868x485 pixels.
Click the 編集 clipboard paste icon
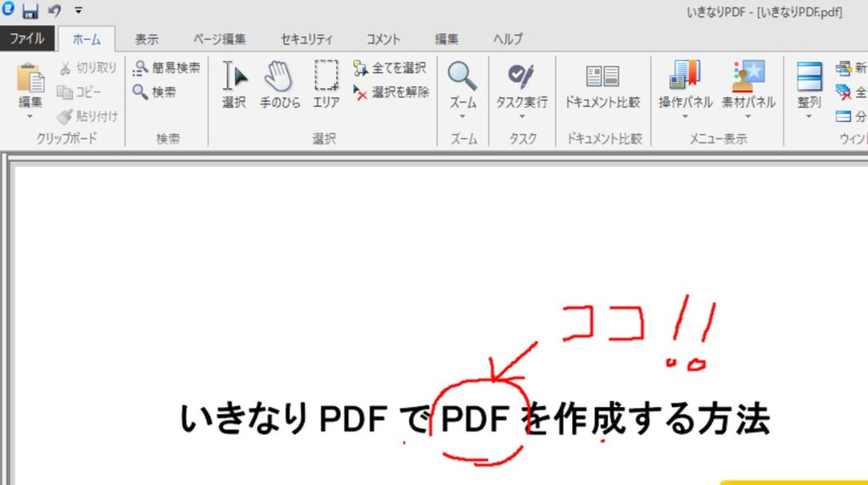(31, 78)
